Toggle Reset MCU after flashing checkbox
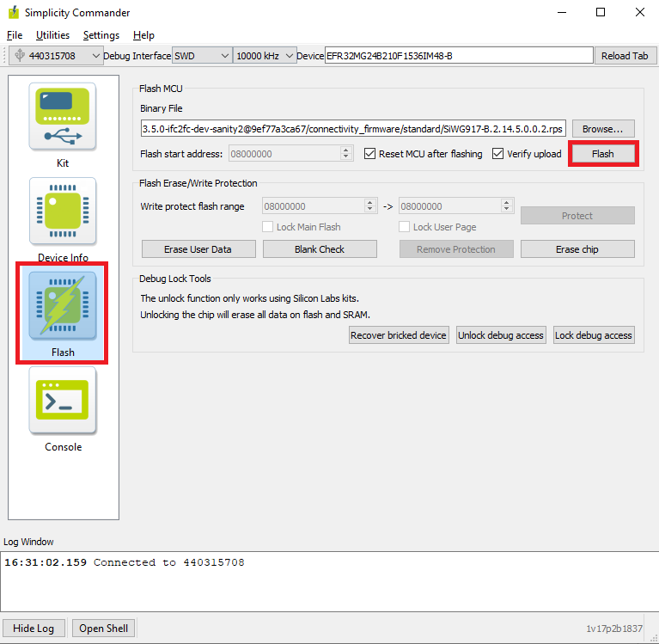Screen dimensions: 659x644 point(370,154)
